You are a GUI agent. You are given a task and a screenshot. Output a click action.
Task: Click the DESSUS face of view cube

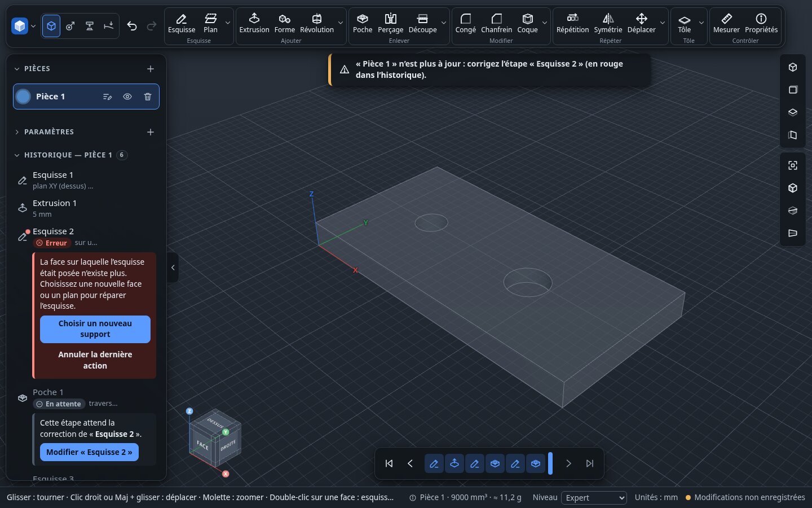pyautogui.click(x=215, y=422)
